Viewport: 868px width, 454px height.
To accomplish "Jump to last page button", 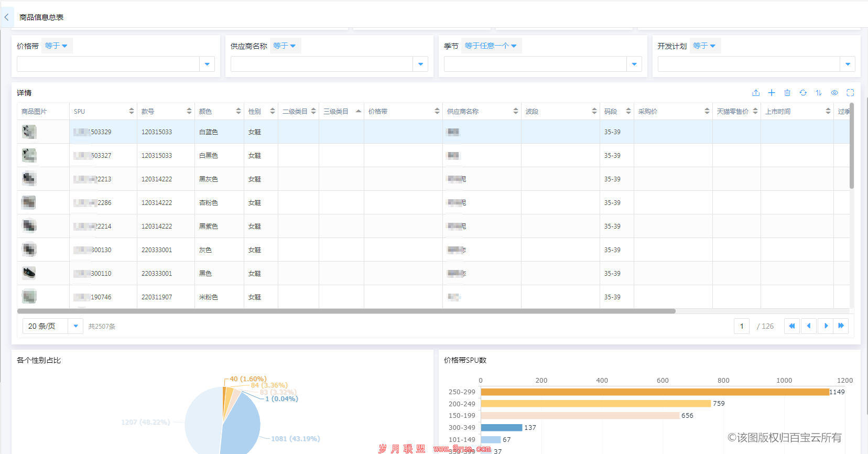I will coord(841,326).
